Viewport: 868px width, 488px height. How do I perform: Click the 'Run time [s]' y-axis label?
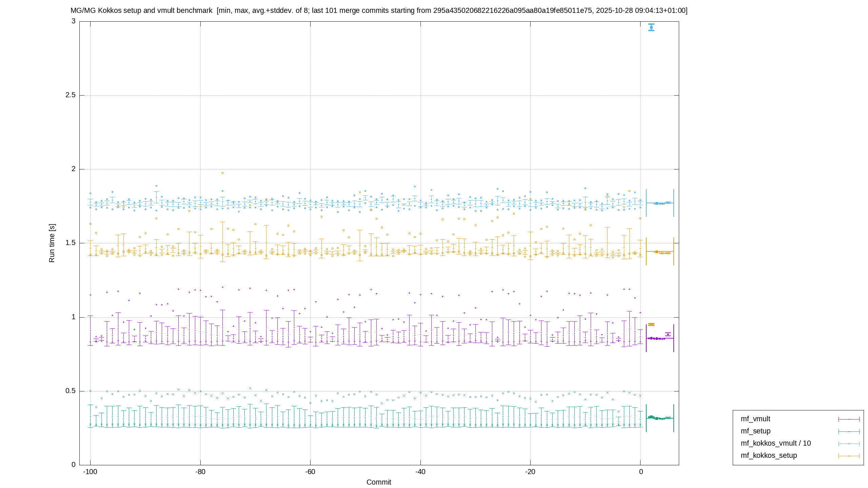click(52, 243)
